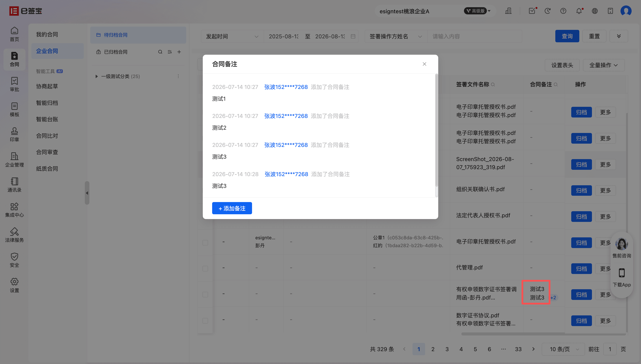
Task: Click the sort icon beside 已归档合同
Action: 170,52
